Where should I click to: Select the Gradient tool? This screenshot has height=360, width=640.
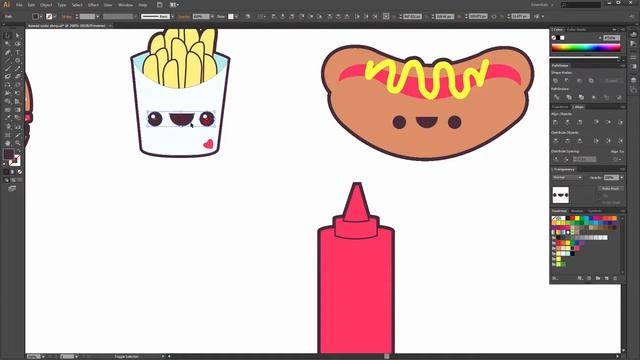coord(18,110)
